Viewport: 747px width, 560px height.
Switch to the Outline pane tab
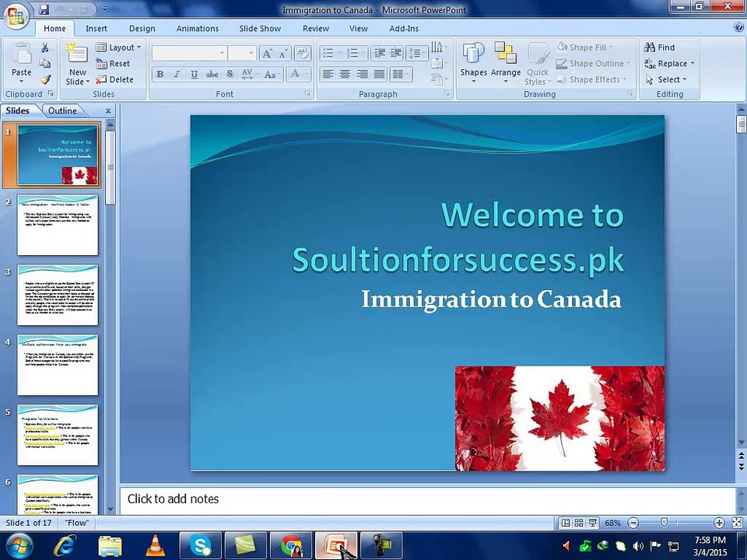62,110
